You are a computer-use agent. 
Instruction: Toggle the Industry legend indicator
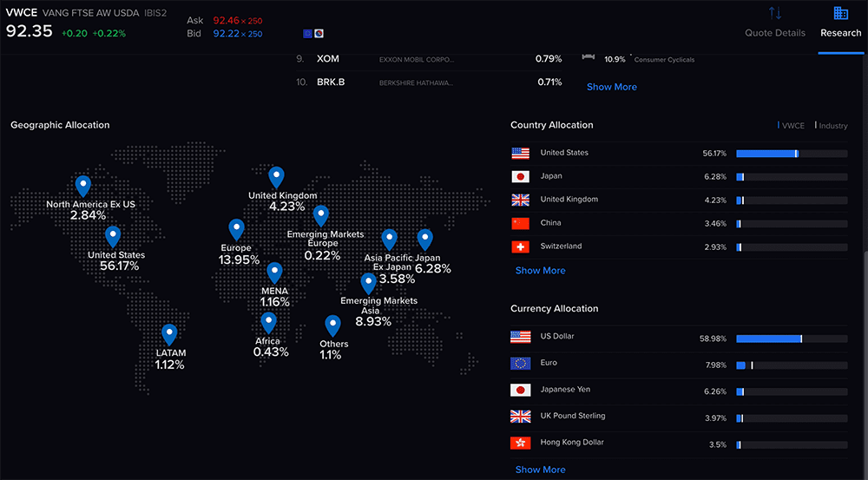[831, 126]
